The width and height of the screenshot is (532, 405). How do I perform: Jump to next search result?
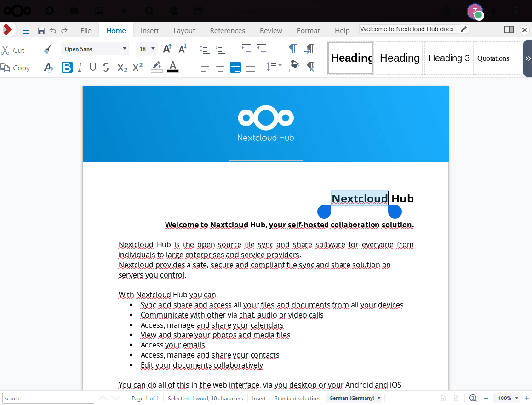coord(116,398)
